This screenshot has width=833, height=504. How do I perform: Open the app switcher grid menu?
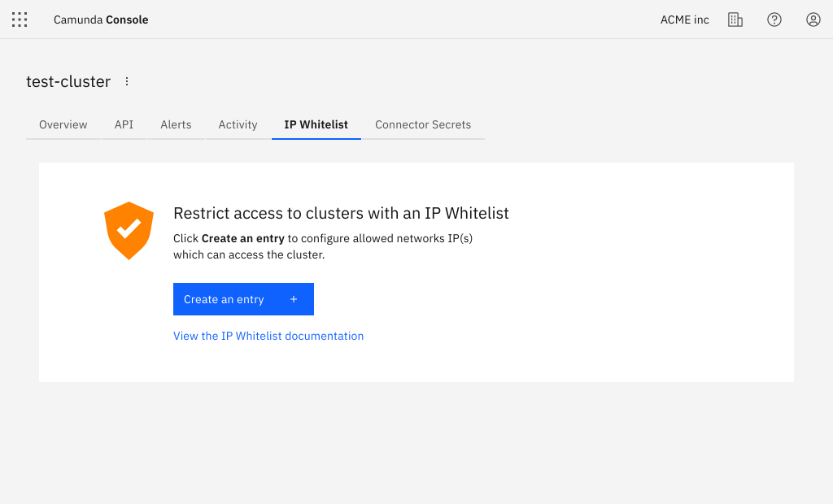(x=20, y=20)
